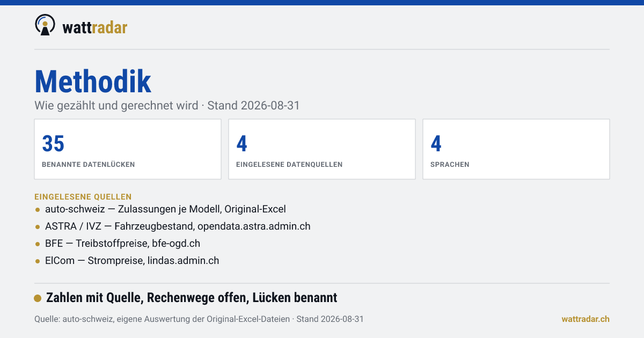Select the ElCom Strompreise source row
644x338 pixels.
click(x=127, y=261)
